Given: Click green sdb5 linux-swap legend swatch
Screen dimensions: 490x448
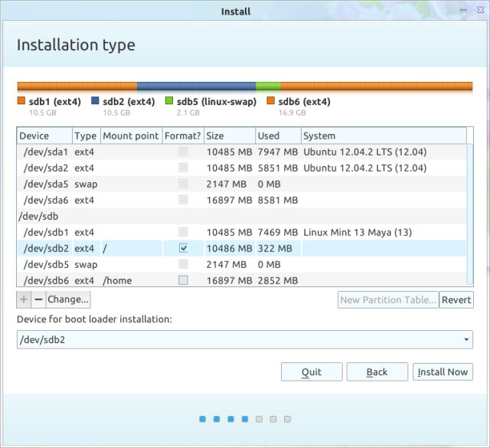Looking at the screenshot, I should (169, 100).
